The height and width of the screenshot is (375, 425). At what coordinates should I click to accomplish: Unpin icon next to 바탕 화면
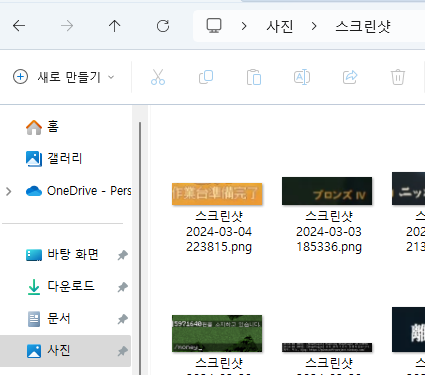tap(123, 255)
